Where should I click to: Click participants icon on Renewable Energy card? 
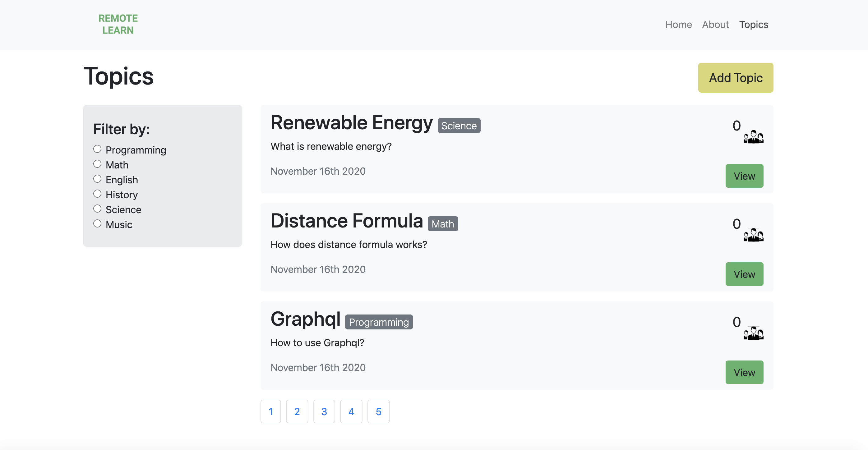753,137
